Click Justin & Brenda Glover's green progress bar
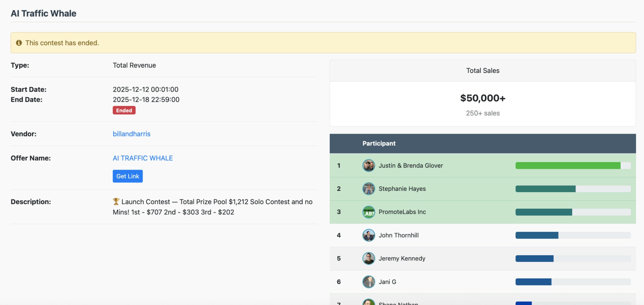Screen dimensions: 644x305 [568, 166]
